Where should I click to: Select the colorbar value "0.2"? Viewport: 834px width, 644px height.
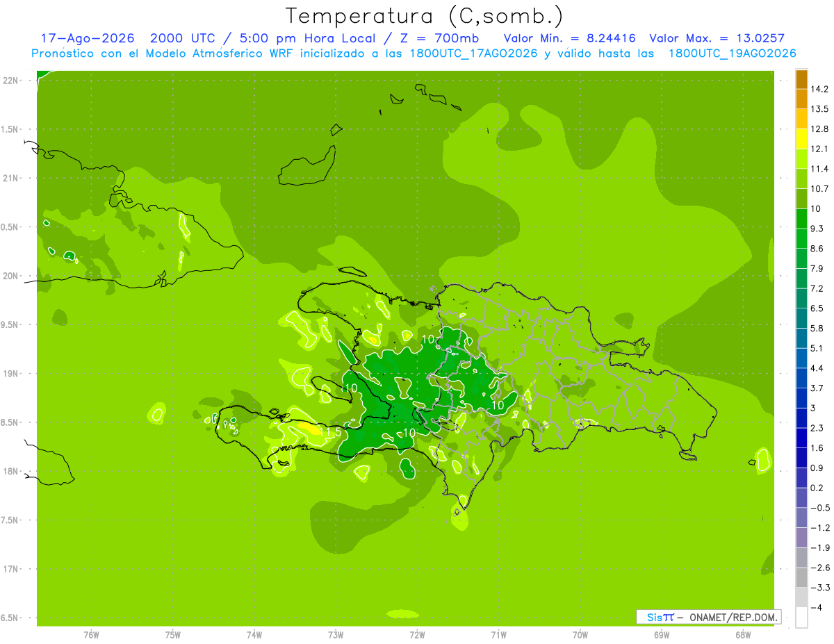tap(817, 488)
